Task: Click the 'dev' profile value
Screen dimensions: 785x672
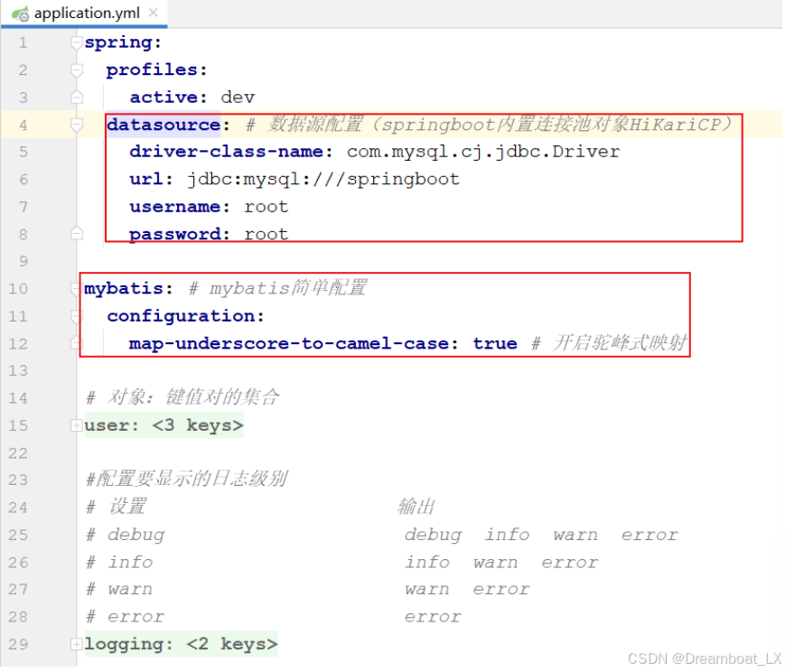Action: [238, 98]
